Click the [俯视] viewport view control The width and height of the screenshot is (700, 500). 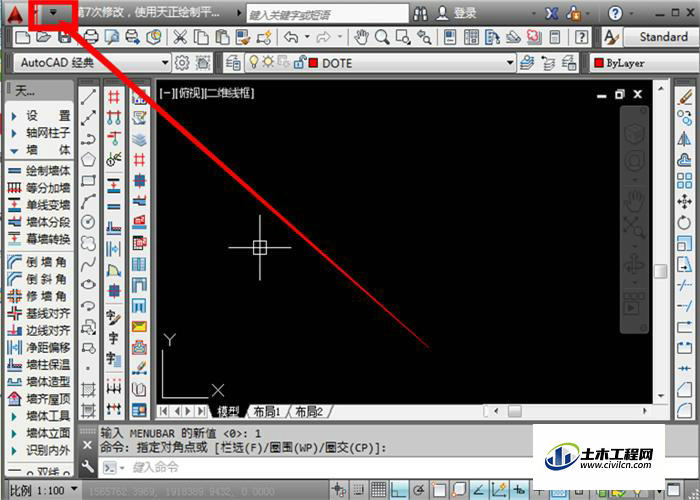(x=190, y=93)
